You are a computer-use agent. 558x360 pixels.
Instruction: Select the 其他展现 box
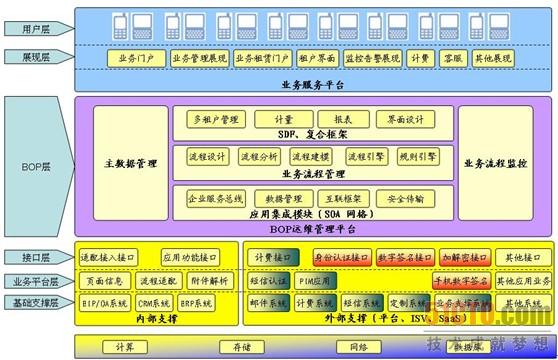pyautogui.click(x=493, y=58)
